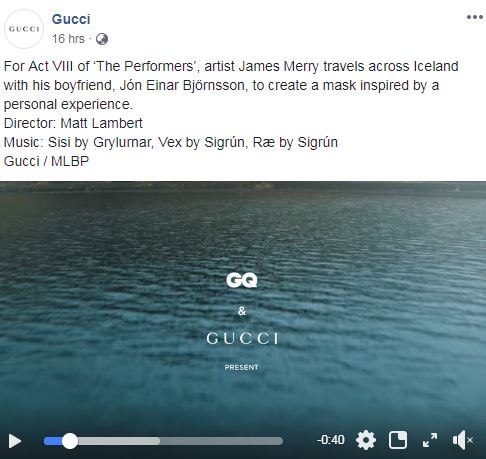
Task: Open the three-dot post options menu
Action: 475,17
